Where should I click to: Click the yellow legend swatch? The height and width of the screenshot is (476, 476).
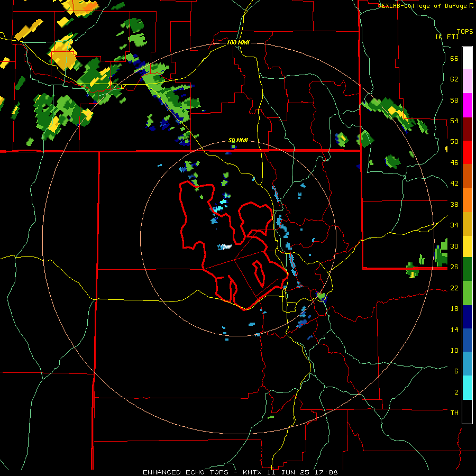[467, 246]
